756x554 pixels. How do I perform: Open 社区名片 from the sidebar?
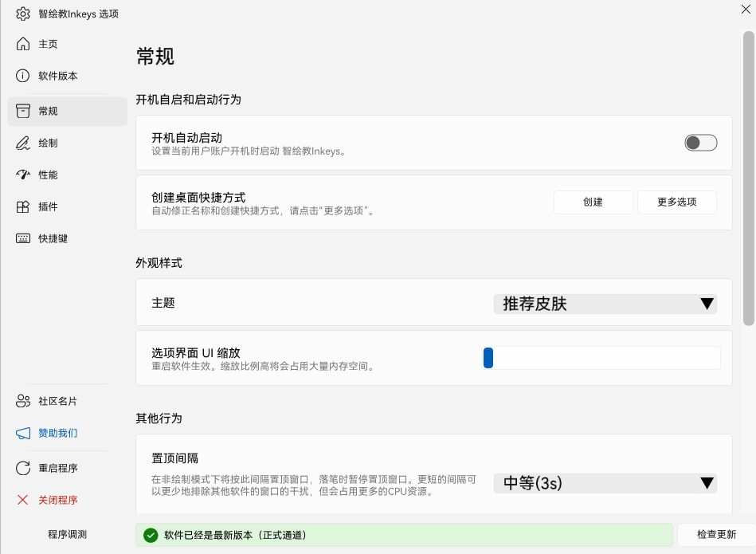click(68, 401)
